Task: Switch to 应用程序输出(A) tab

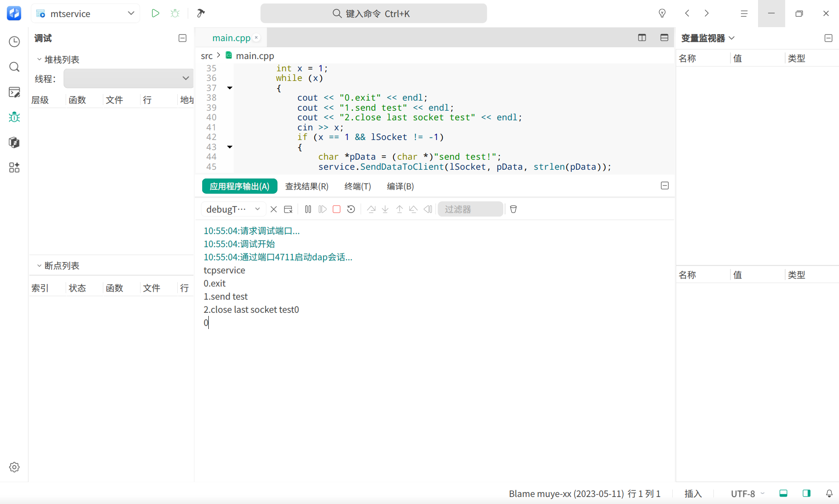Action: point(239,186)
